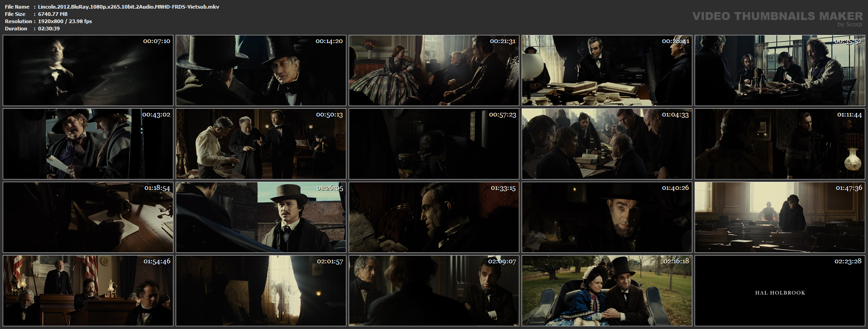Click the thumbnail stamped 02:09:07

pos(434,291)
